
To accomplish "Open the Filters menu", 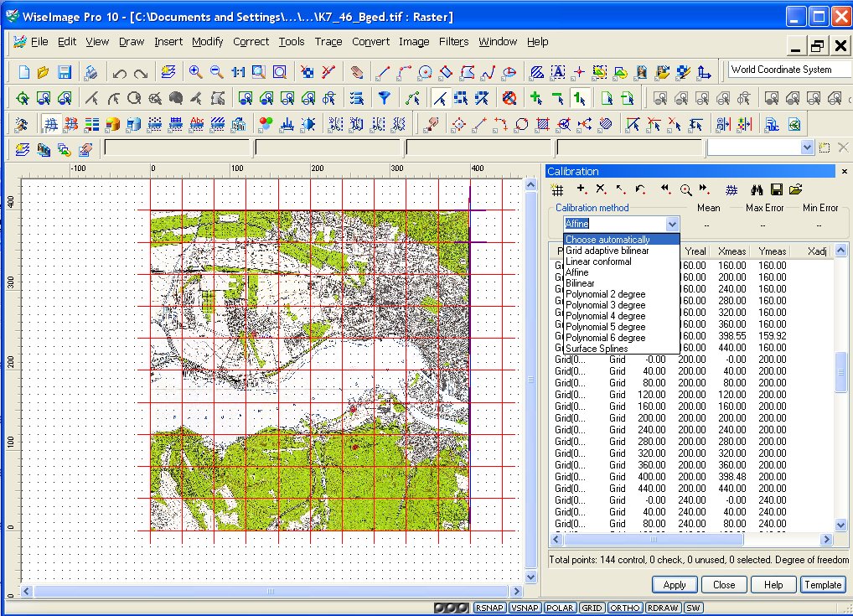I will [453, 41].
